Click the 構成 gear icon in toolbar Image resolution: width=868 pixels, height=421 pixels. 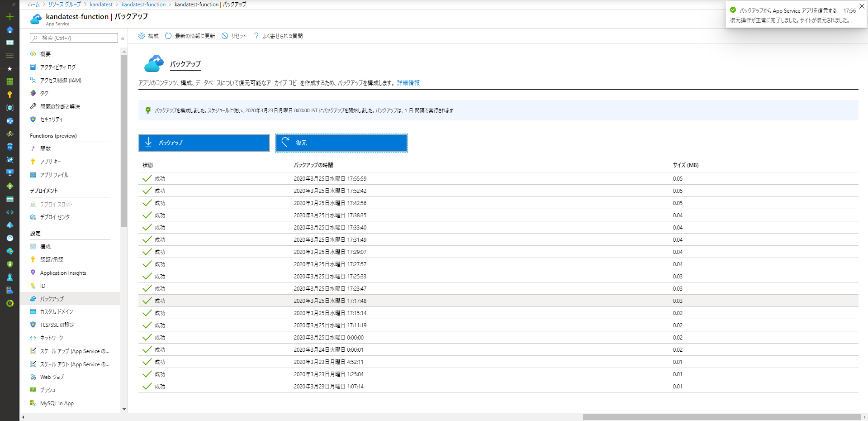point(142,36)
